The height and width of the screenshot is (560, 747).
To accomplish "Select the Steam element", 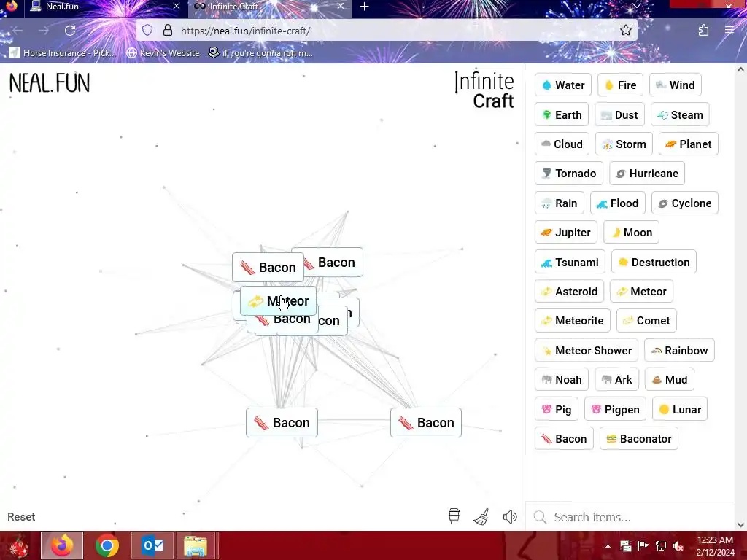I will (680, 114).
